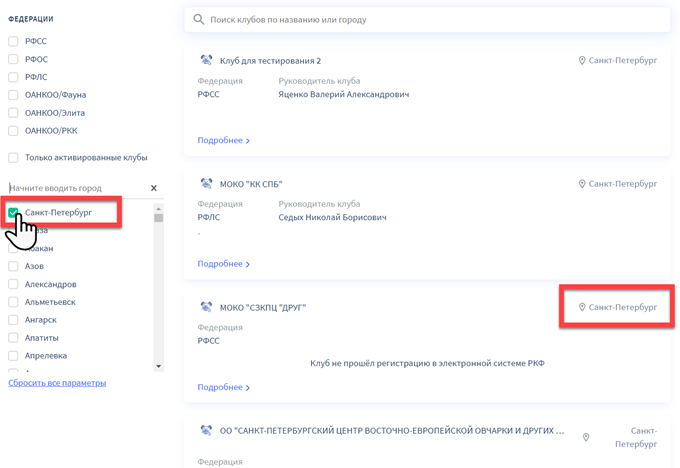
Task: Toggle Только активированные клубы checkbox
Action: [x=13, y=157]
